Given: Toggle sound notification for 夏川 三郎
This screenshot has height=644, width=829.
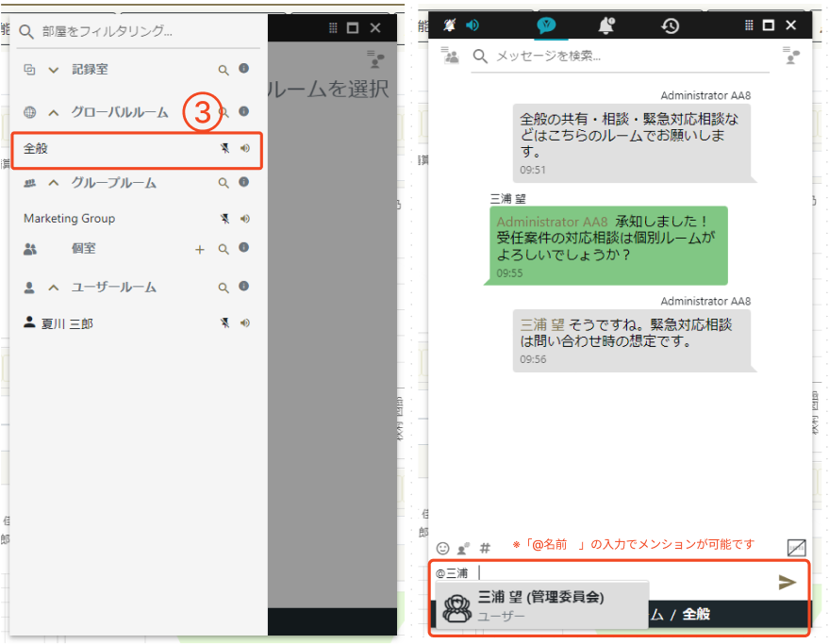Looking at the screenshot, I should click(245, 323).
